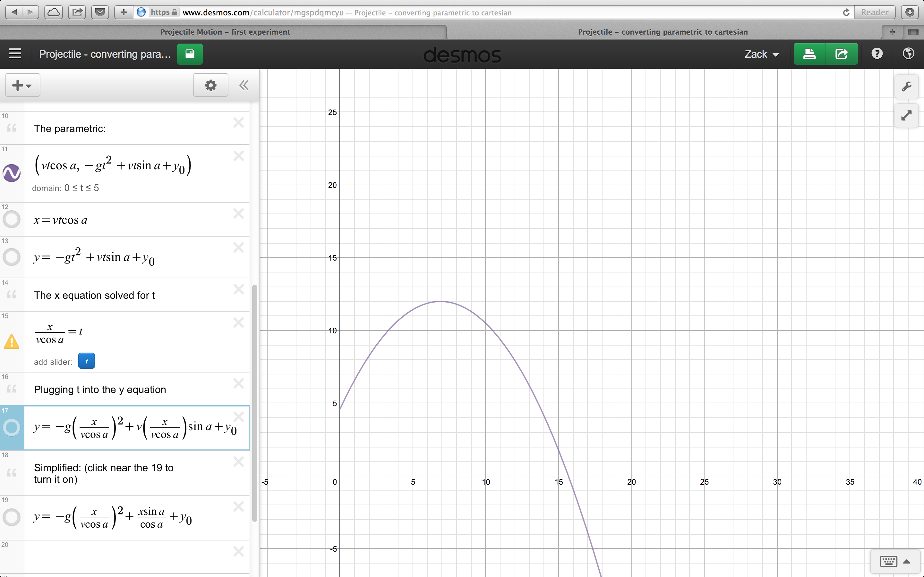Open the Zack account dropdown
The height and width of the screenshot is (577, 924).
click(761, 54)
